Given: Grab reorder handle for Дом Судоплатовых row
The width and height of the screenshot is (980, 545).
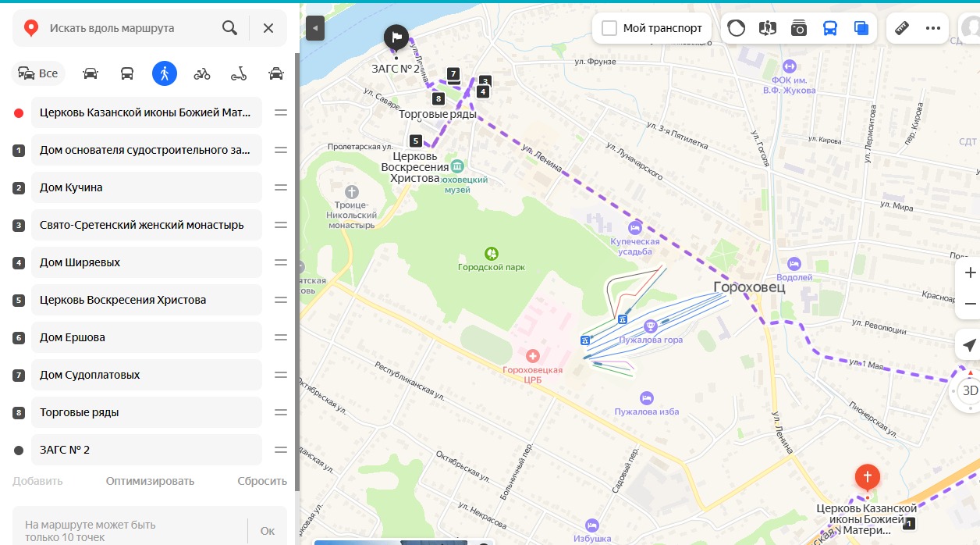Looking at the screenshot, I should click(x=281, y=375).
